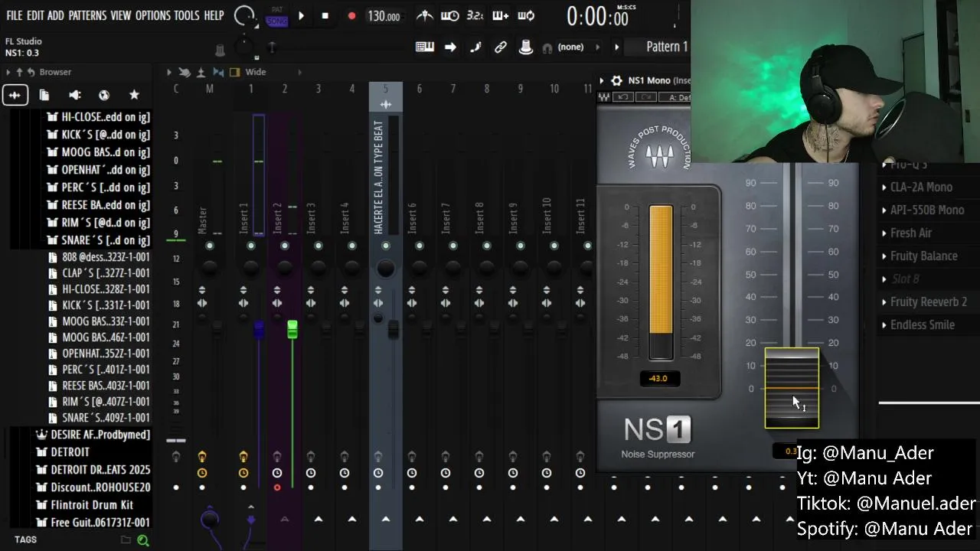Image resolution: width=980 pixels, height=551 pixels.
Task: Toggle the Insert 2 mute switch
Action: (285, 246)
